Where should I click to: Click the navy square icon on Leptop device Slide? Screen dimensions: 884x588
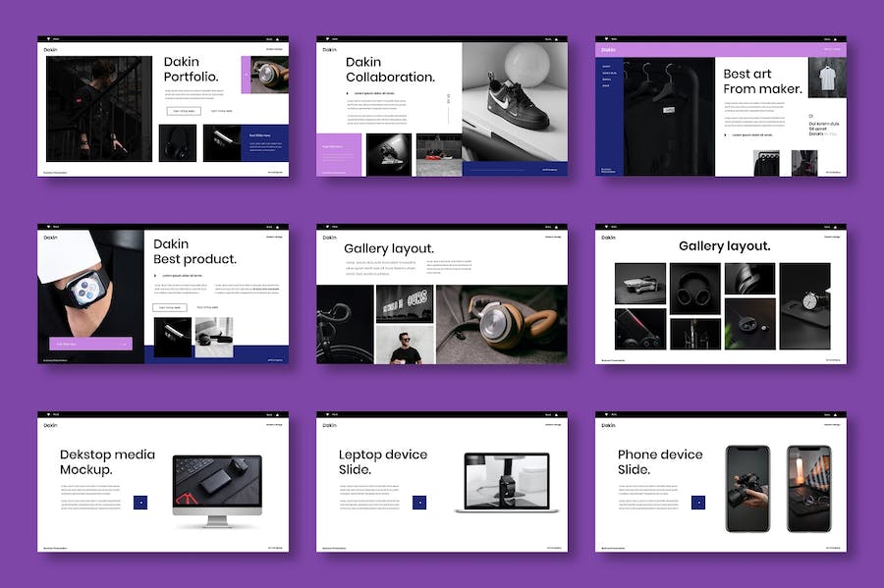(x=419, y=503)
